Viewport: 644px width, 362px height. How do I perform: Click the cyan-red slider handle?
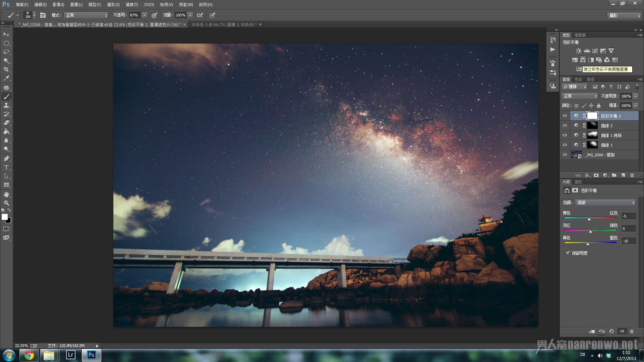(589, 219)
